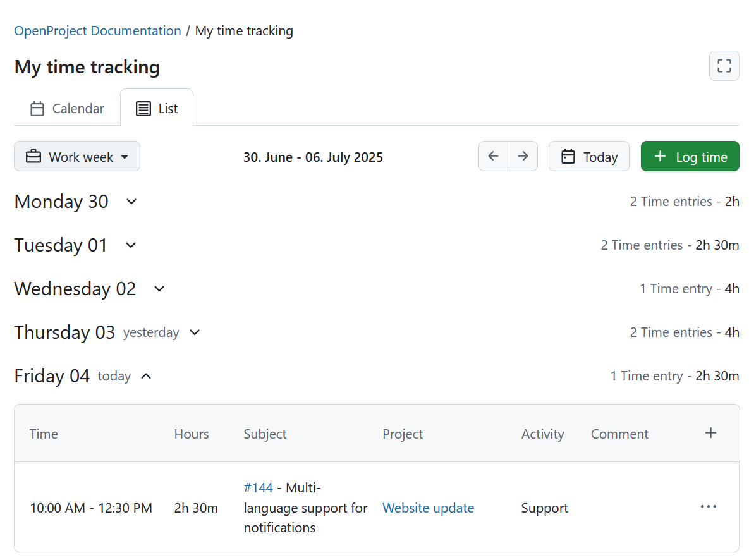Open work package #144
Image resolution: width=749 pixels, height=560 pixels.
[259, 487]
